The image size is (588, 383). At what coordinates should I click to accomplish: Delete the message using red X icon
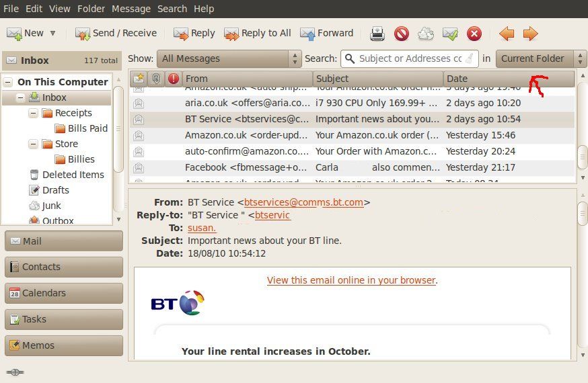474,34
